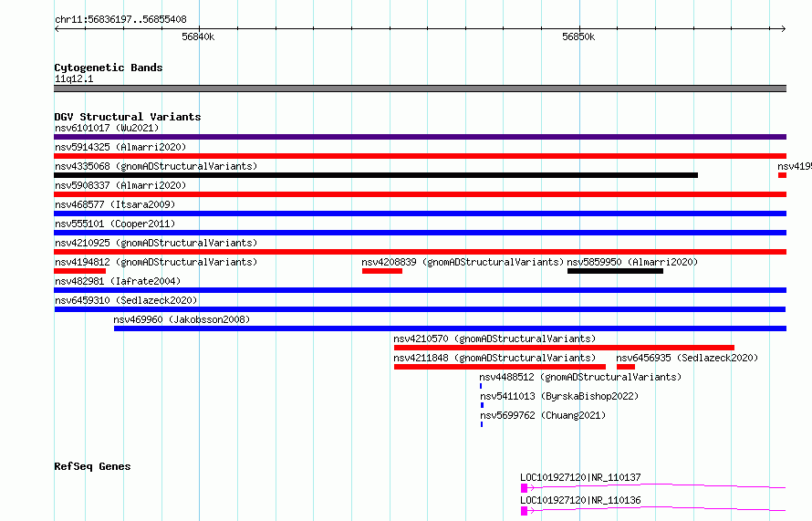Select the blue nsv555101 variant bar
This screenshot has width=812, height=521.
point(420,233)
